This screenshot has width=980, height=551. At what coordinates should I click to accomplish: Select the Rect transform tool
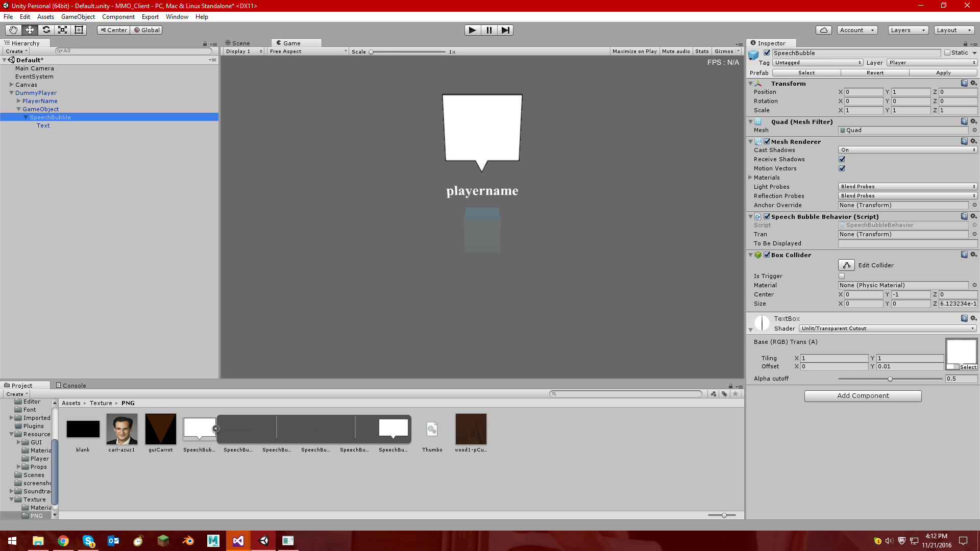click(x=79, y=30)
